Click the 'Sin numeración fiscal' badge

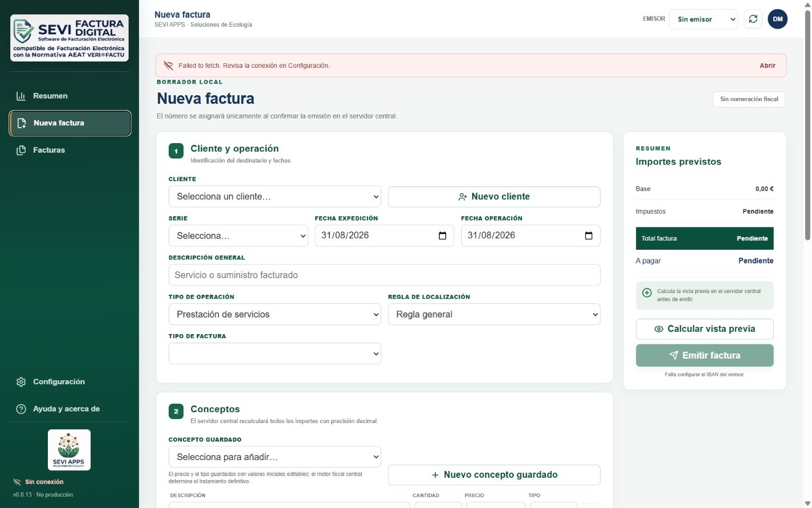coord(749,99)
